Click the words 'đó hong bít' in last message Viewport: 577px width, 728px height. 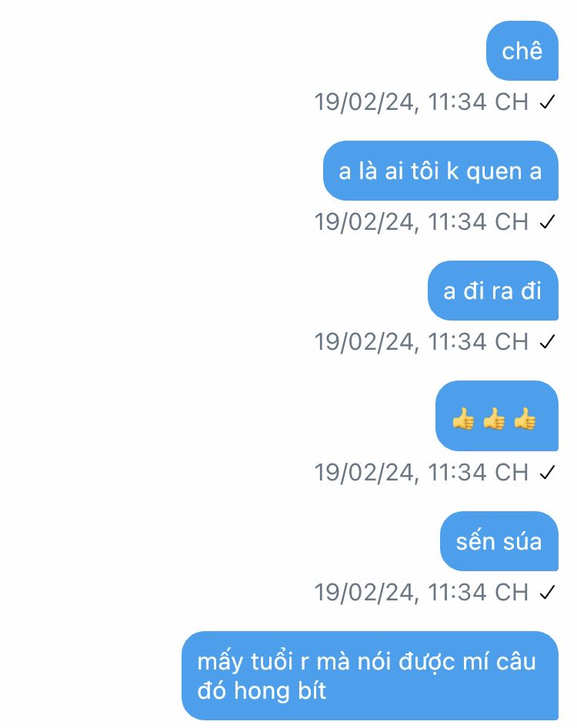point(262,691)
